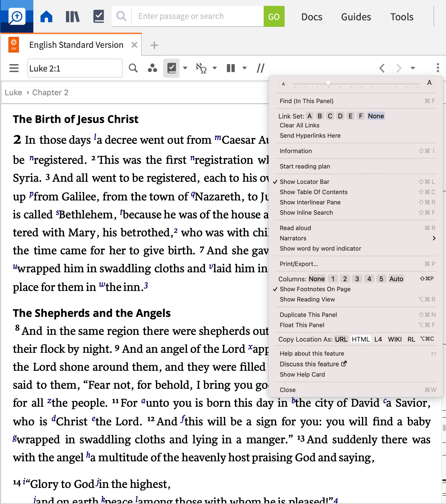Screen dimensions: 446x504
Task: Choose Duplicate This Panel
Action: pos(356,315)
